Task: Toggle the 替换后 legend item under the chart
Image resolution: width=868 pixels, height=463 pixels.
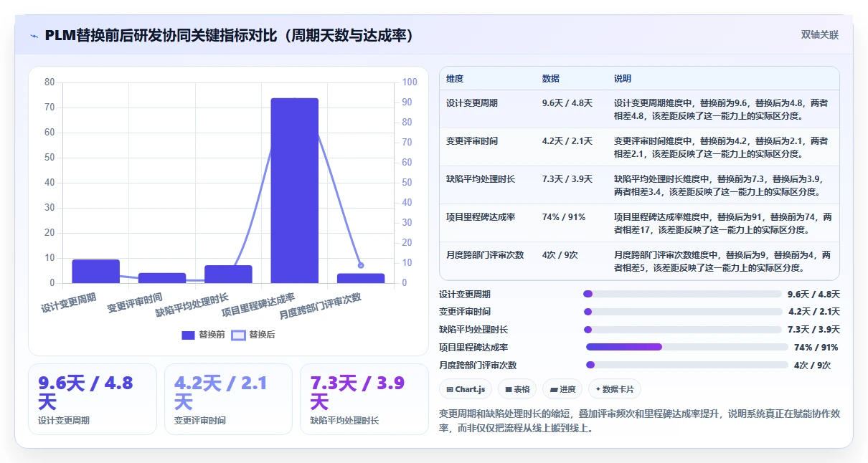Action: click(x=253, y=335)
